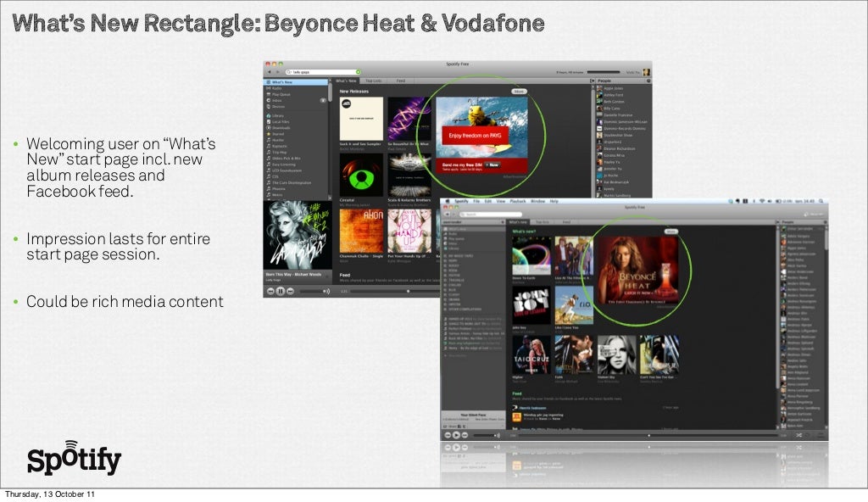Click Spotlight magnifier in menu bar
This screenshot has height=502, width=868.
click(x=821, y=201)
